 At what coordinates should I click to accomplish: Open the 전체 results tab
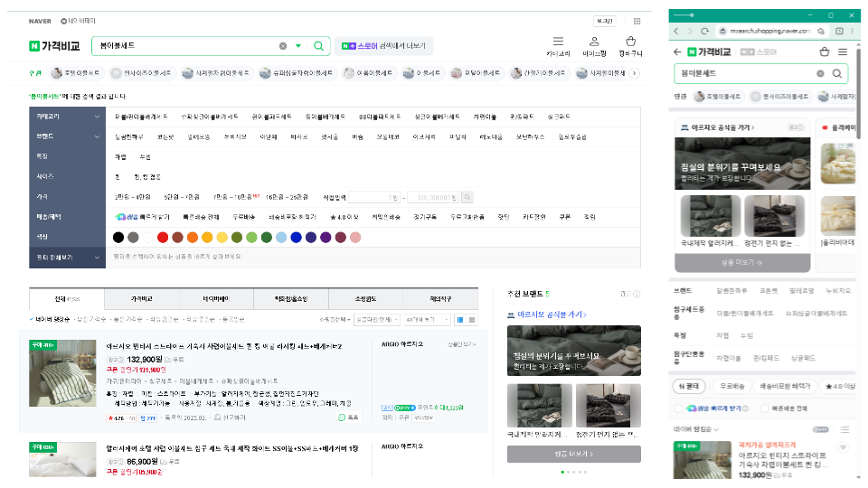pos(67,299)
